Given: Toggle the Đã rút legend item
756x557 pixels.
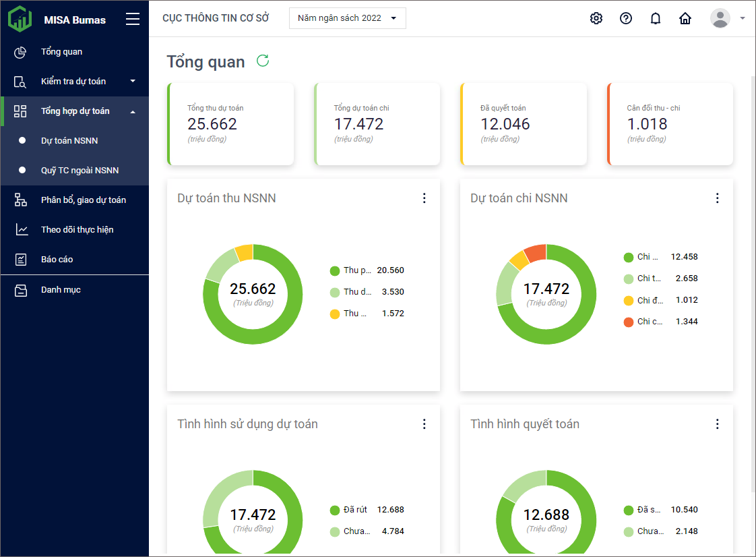Looking at the screenshot, I should coord(335,510).
